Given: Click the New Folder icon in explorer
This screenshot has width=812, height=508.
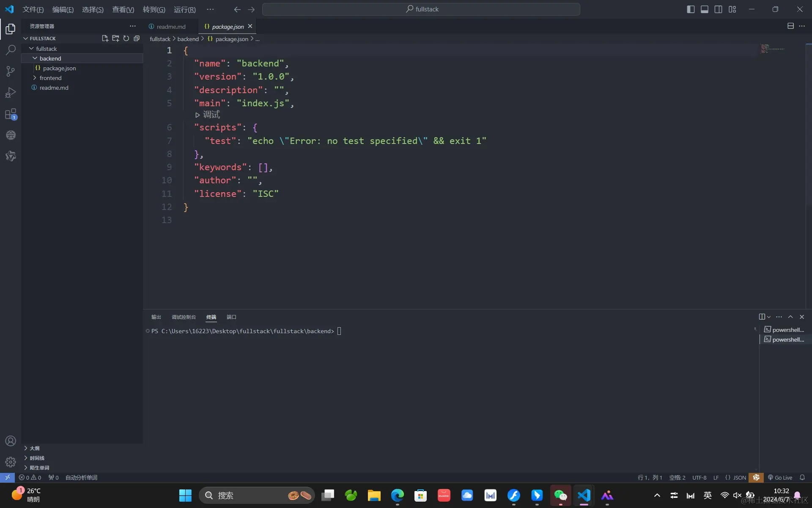Looking at the screenshot, I should click(115, 39).
